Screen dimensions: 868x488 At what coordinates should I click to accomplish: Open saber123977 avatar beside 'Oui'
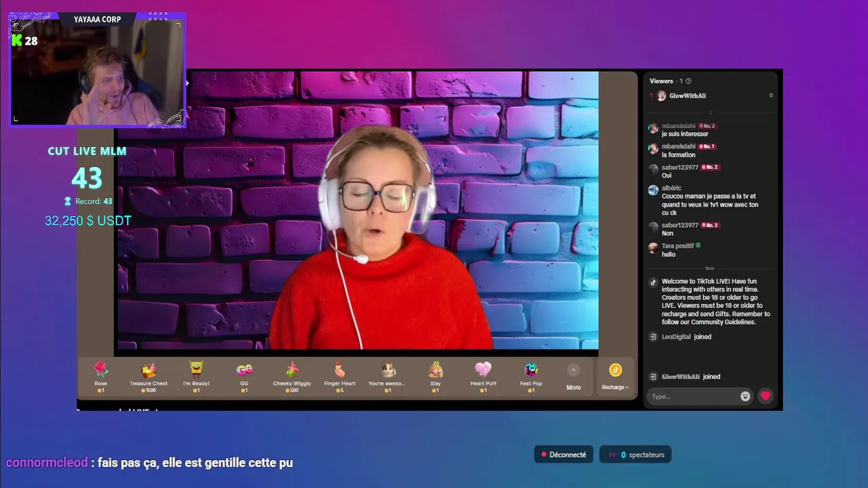(x=653, y=169)
